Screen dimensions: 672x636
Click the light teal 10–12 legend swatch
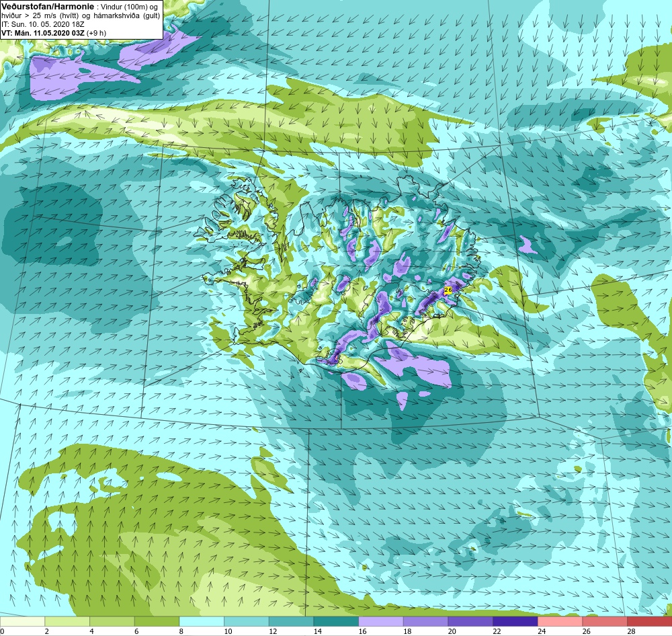(x=246, y=621)
